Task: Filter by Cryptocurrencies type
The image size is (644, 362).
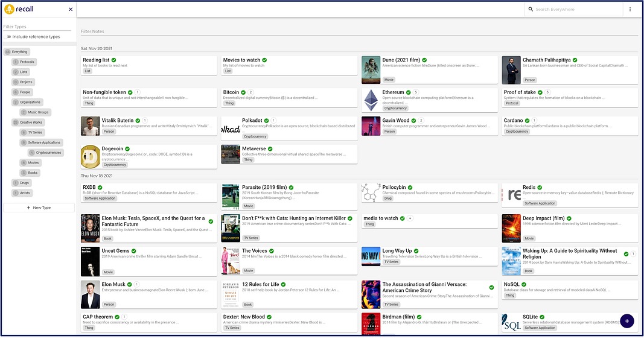Action: pyautogui.click(x=46, y=153)
